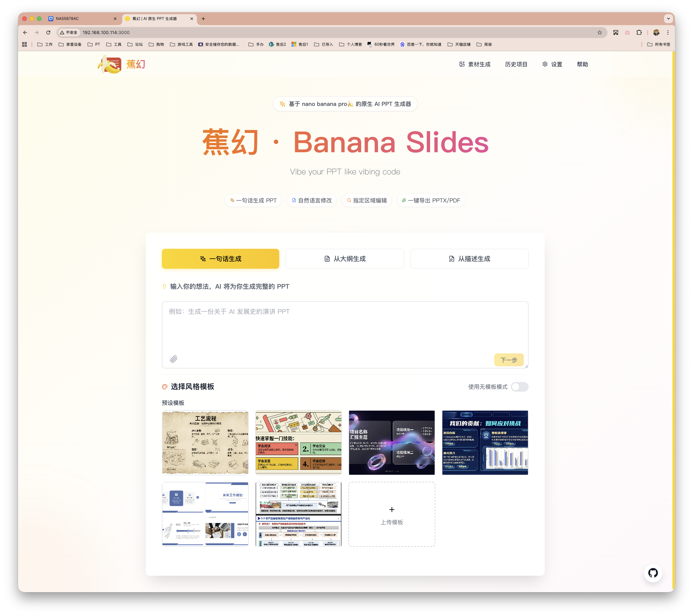Open the GitHub link in the bottom corner

pyautogui.click(x=653, y=573)
